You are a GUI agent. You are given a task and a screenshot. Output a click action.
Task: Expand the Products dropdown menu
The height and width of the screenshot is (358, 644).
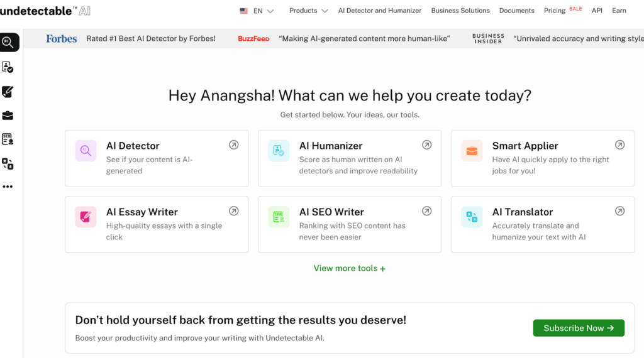tap(308, 11)
